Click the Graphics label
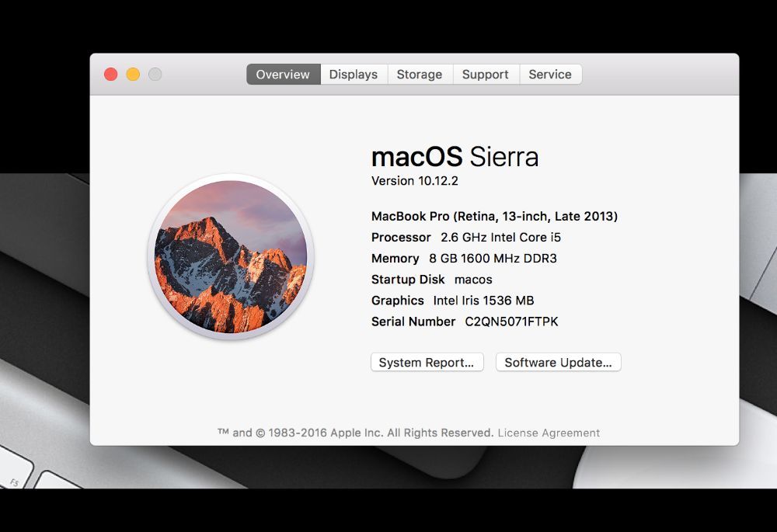 397,301
